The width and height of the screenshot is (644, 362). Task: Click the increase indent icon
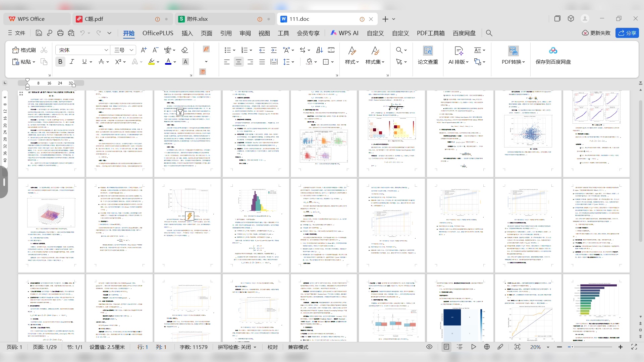coord(274,50)
